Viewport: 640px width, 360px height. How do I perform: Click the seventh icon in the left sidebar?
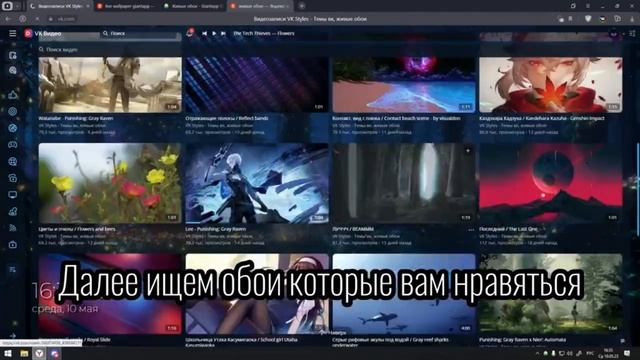13,162
